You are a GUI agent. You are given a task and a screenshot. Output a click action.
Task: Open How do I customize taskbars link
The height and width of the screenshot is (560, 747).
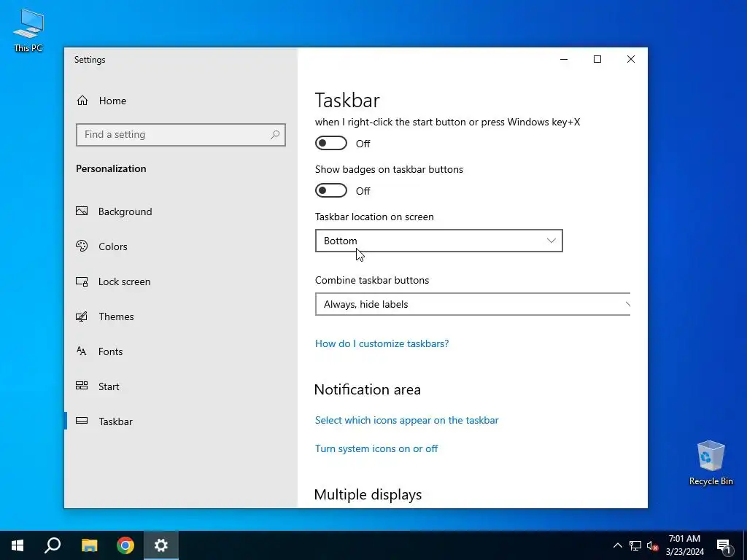[382, 344]
